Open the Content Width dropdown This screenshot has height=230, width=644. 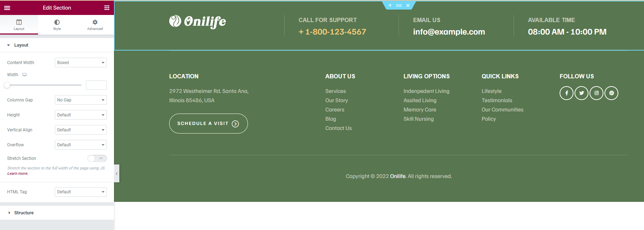[81, 63]
